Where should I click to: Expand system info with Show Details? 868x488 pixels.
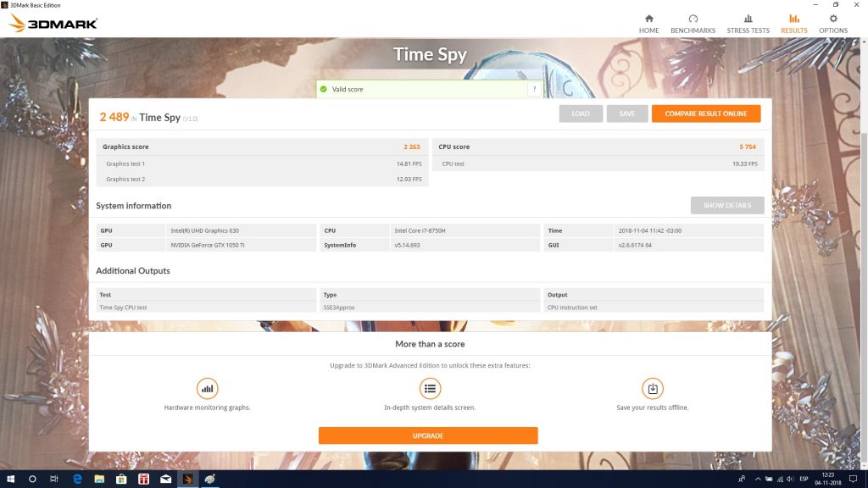(x=726, y=206)
